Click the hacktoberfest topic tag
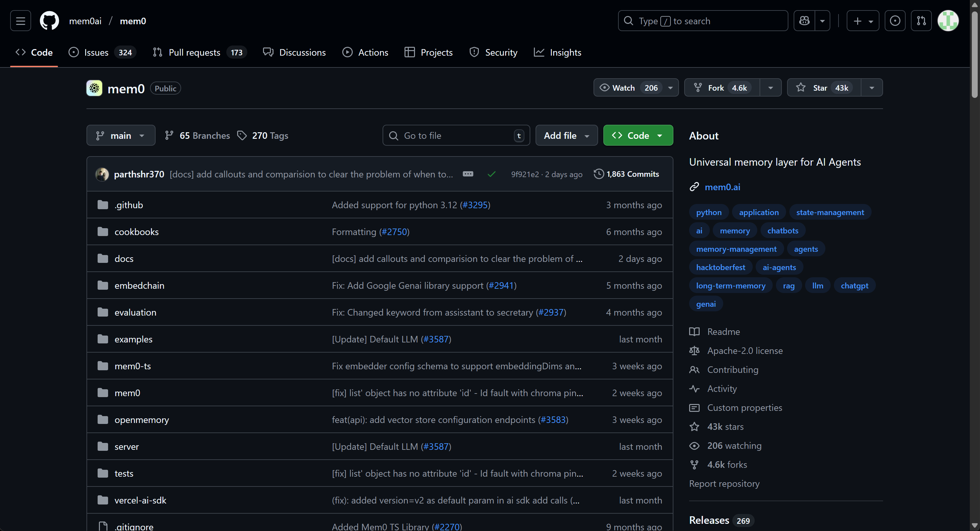The height and width of the screenshot is (531, 980). 721,267
